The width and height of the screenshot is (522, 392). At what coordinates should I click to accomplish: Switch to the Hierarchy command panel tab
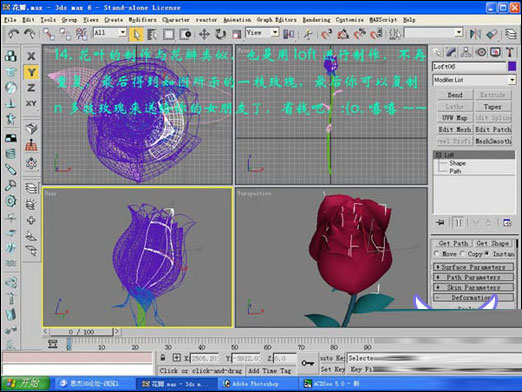[466, 52]
